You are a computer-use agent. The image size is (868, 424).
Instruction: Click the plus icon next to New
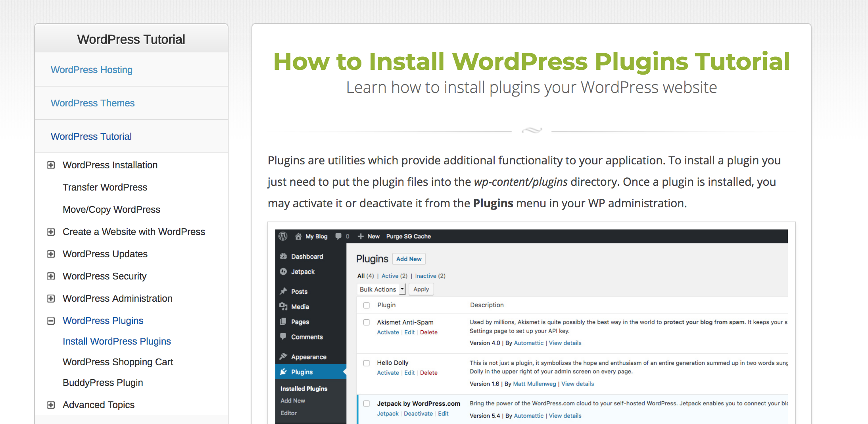[x=361, y=236]
